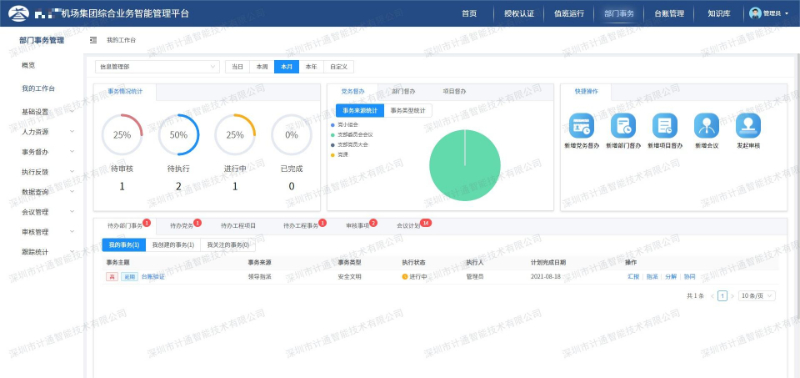Viewport: 800px width, 378px height.
Task: Open the 10条/页 page size dropdown
Action: click(x=757, y=296)
